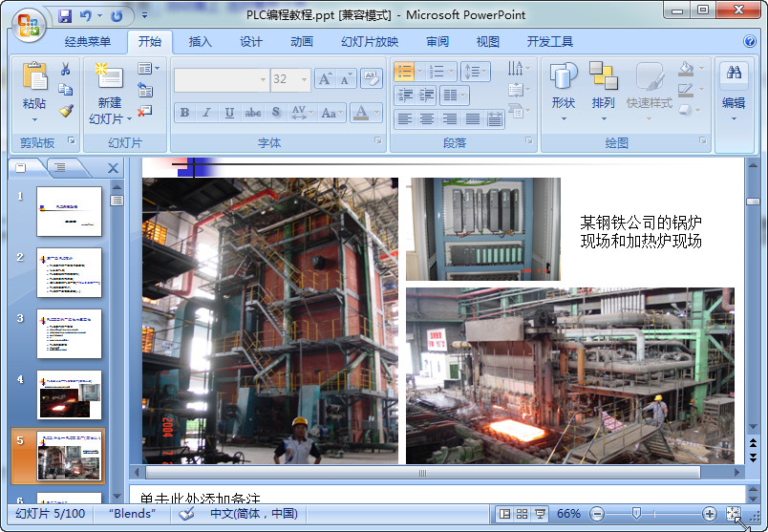Image resolution: width=768 pixels, height=532 pixels.
Task: Open Editing group 编辑 binoculars
Action: tap(734, 92)
